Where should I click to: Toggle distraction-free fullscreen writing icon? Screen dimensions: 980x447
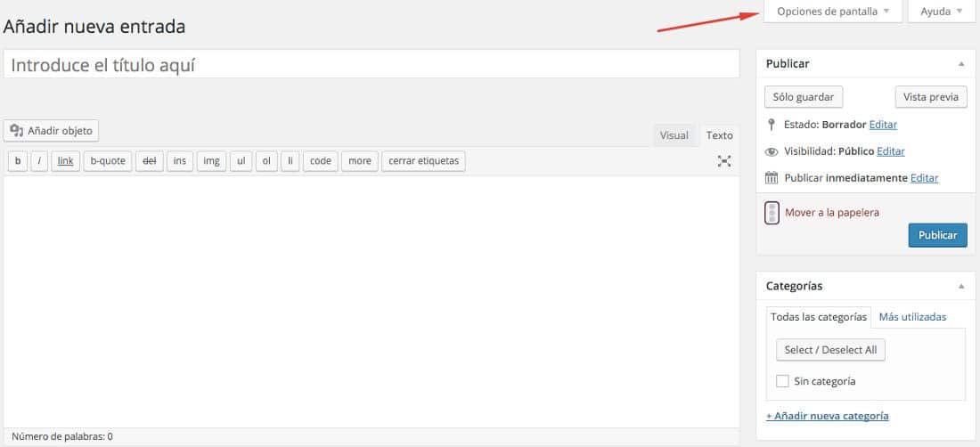pos(724,161)
